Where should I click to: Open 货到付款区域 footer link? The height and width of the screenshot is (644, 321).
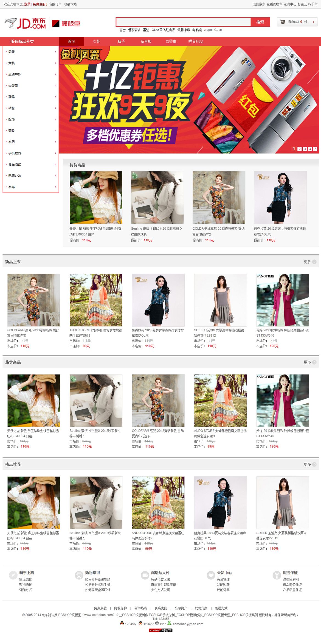[x=161, y=579]
